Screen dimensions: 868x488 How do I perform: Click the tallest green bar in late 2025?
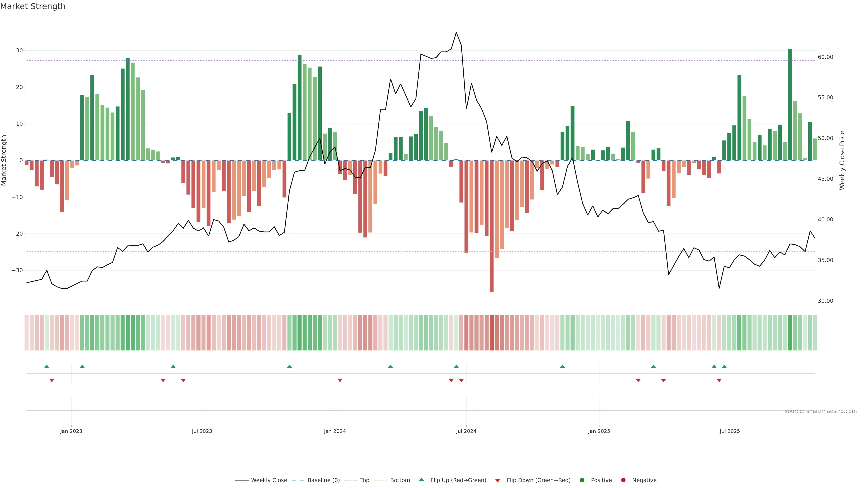790,104
